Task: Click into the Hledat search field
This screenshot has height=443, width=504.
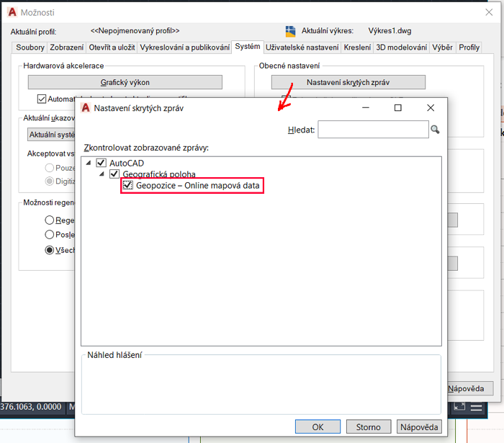Action: (372, 130)
